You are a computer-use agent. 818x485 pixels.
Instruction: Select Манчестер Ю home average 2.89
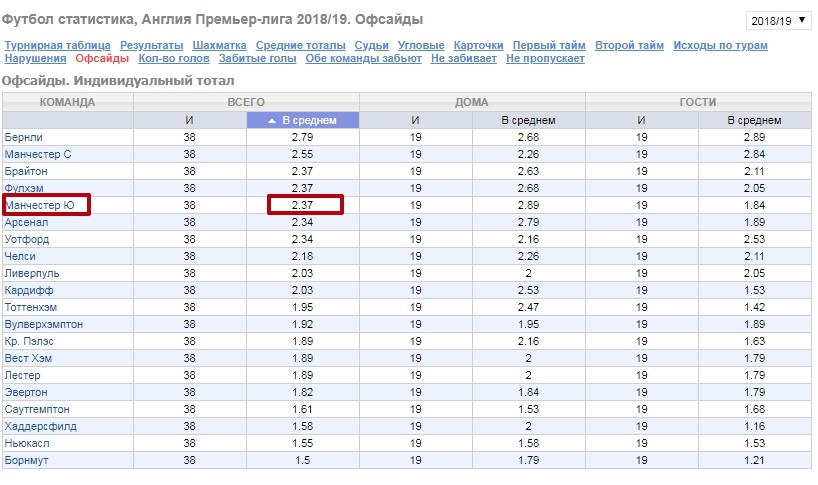(x=528, y=205)
